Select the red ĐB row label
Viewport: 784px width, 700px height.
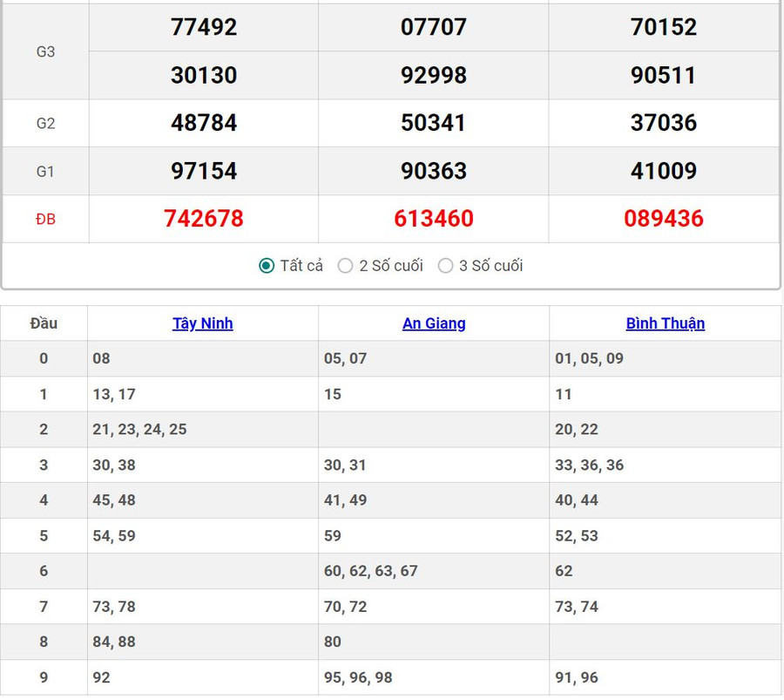(x=45, y=220)
